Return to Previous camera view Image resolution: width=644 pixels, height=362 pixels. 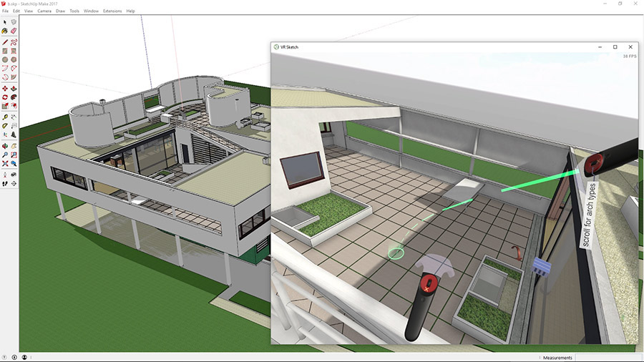14,163
